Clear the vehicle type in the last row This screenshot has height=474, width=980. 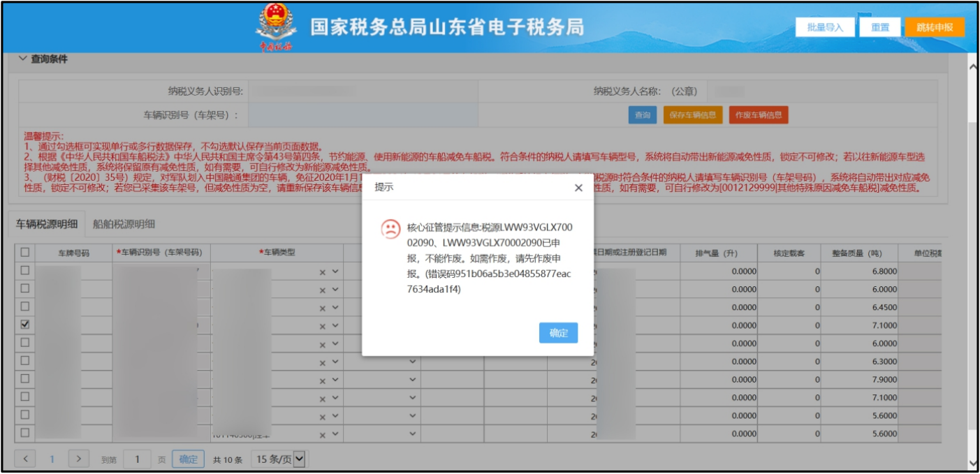pyautogui.click(x=323, y=434)
